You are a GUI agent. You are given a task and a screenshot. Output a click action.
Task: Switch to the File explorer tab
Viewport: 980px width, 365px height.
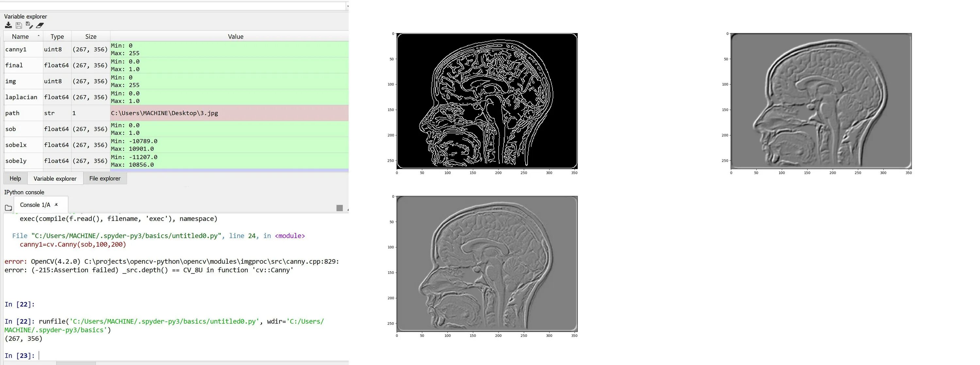[105, 178]
